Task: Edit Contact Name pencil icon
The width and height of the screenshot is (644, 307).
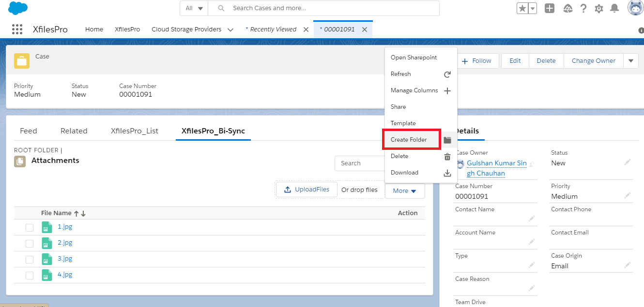Action: [x=532, y=219]
